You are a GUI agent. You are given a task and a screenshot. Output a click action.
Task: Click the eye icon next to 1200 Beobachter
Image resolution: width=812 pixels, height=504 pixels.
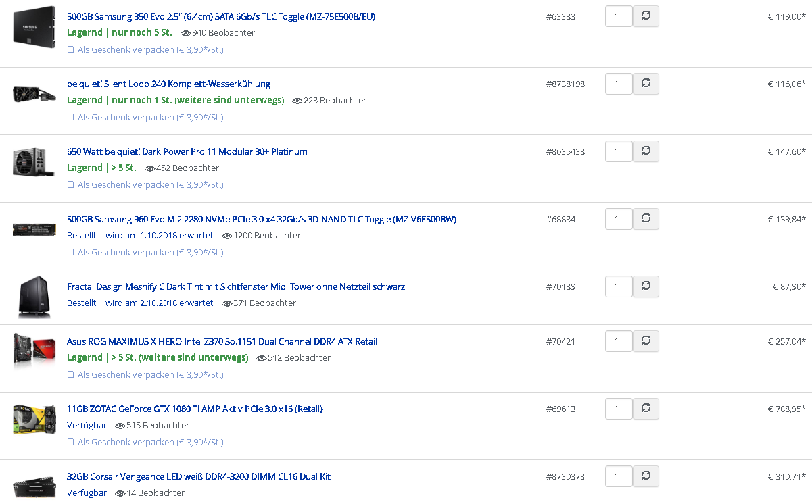click(x=226, y=236)
